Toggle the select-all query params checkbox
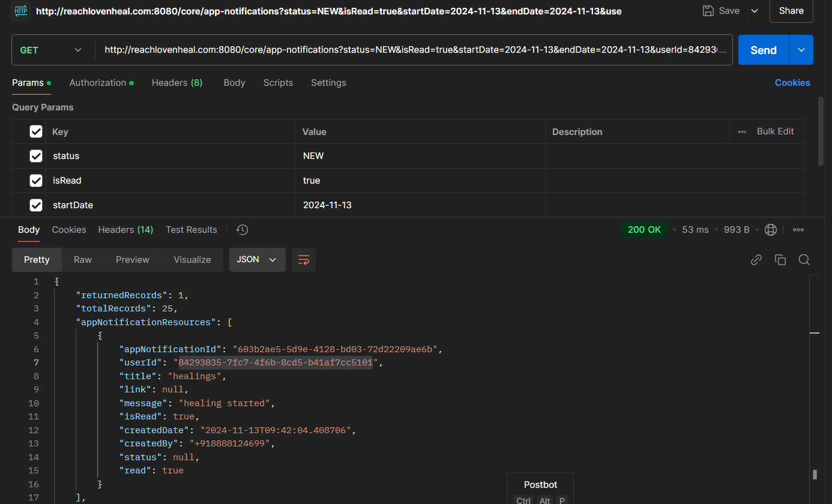 (x=36, y=131)
